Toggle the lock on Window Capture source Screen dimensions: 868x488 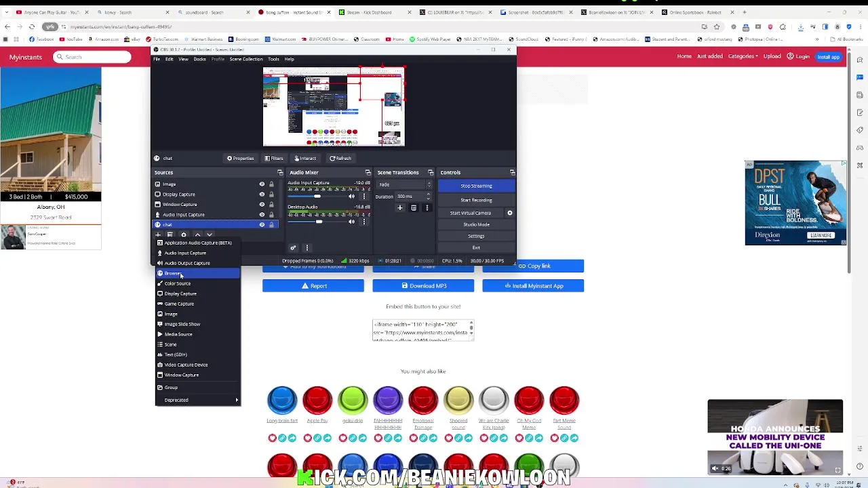(271, 205)
